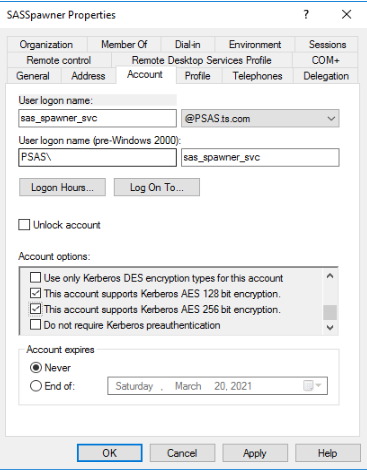Select the COM+ tab
Image resolution: width=367 pixels, height=472 pixels.
325,60
